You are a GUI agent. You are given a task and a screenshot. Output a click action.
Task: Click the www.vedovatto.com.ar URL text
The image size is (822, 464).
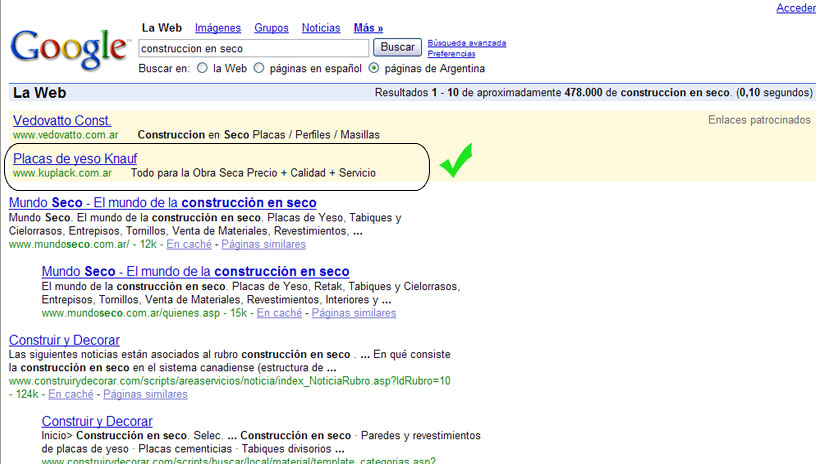pos(66,135)
